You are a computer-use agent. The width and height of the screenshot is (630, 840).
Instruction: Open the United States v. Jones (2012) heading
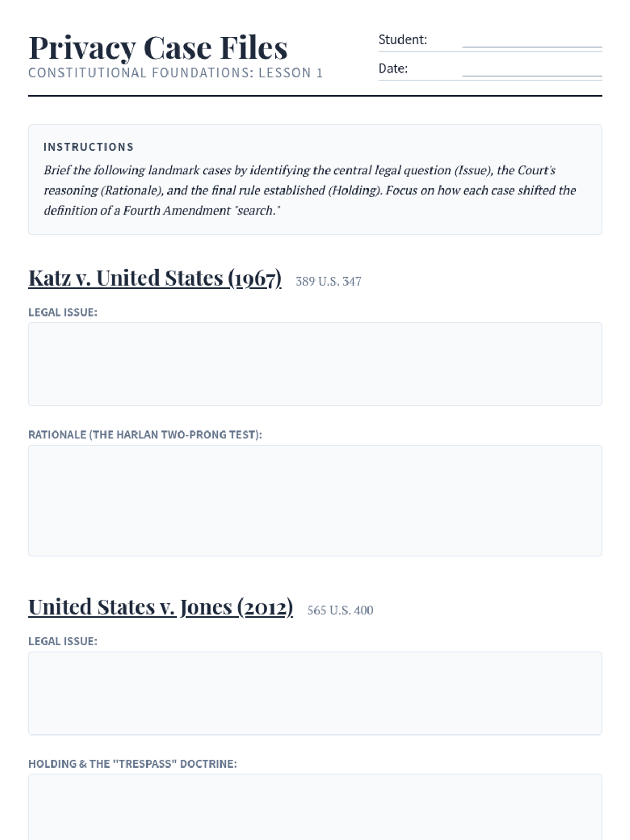click(161, 607)
